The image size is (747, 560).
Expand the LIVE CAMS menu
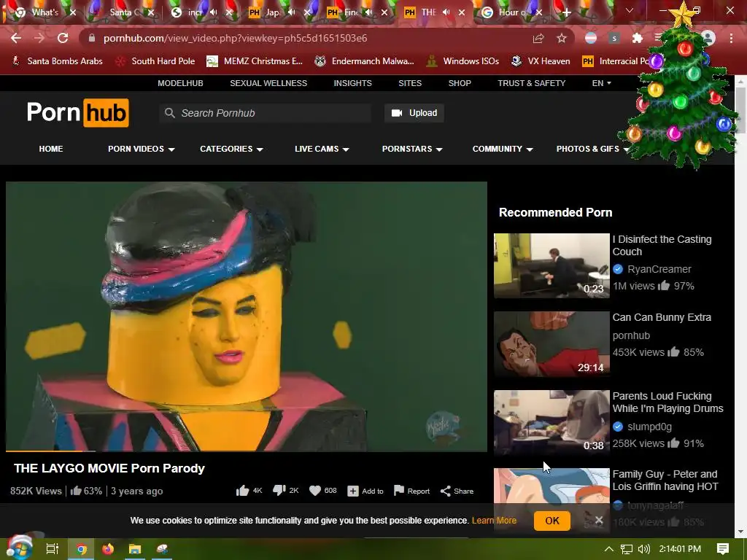click(322, 149)
